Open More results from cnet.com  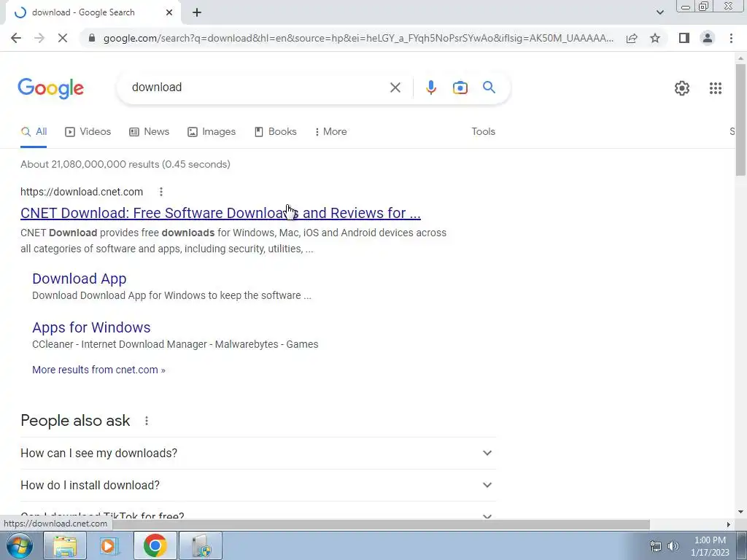(98, 370)
